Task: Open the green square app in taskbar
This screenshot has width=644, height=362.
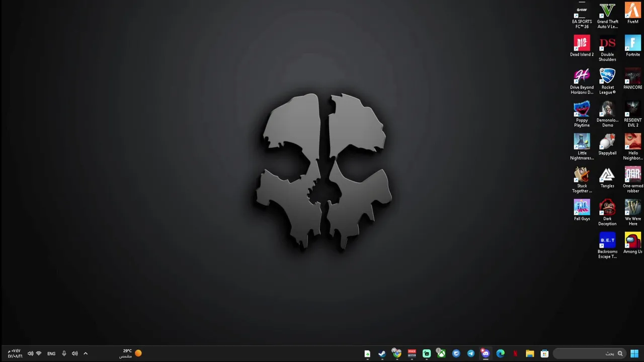Action: tap(427, 353)
